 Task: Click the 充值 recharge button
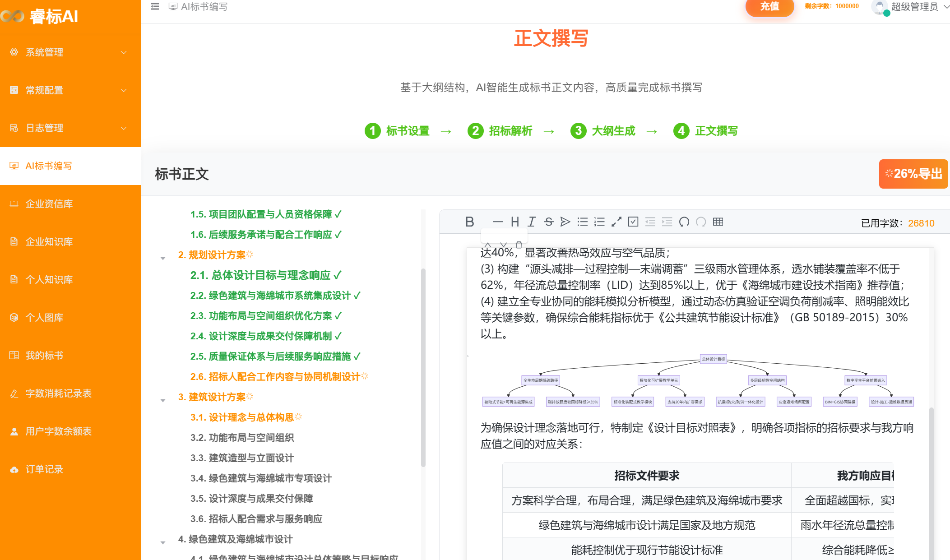(x=769, y=7)
